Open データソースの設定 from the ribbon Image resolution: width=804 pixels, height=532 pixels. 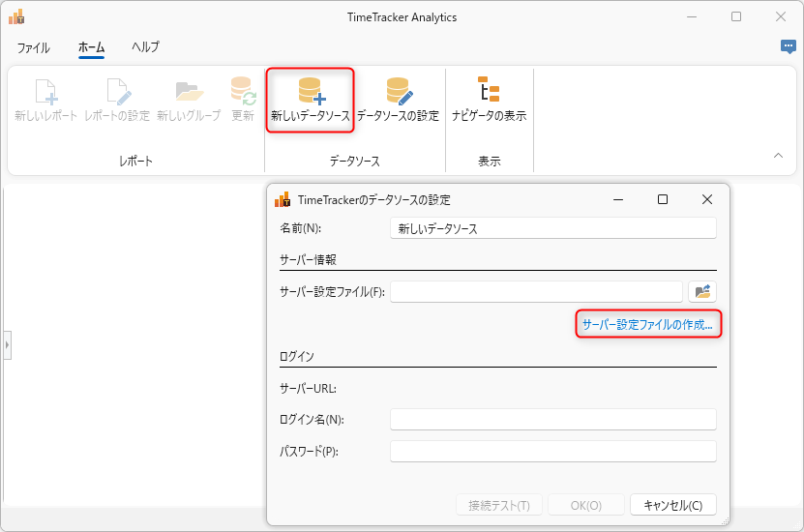pyautogui.click(x=399, y=92)
